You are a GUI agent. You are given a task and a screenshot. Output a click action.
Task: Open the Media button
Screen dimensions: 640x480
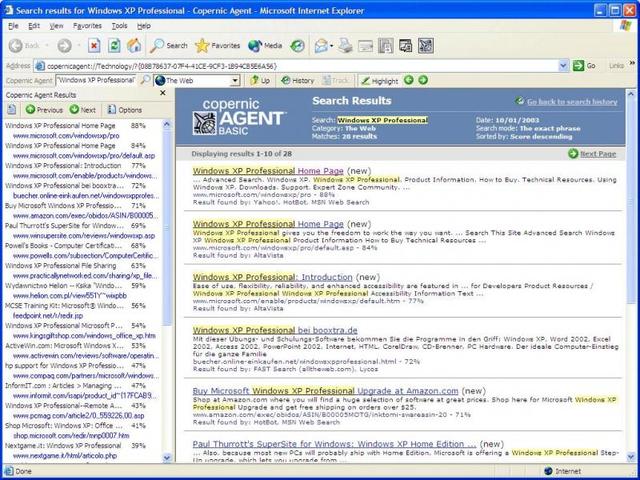[265, 45]
